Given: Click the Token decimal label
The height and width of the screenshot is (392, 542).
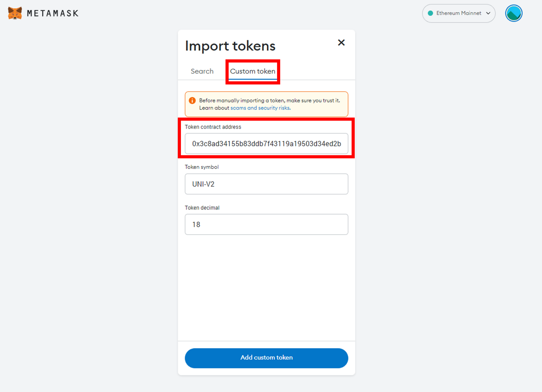Looking at the screenshot, I should (x=202, y=208).
